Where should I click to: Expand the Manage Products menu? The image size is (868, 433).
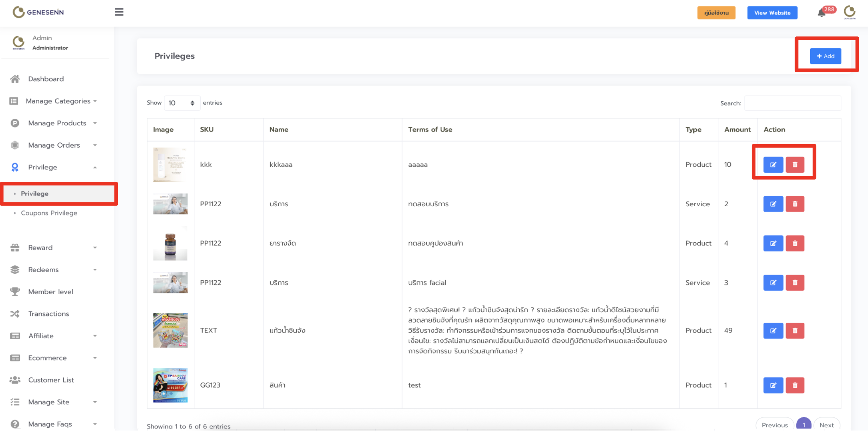click(x=57, y=123)
